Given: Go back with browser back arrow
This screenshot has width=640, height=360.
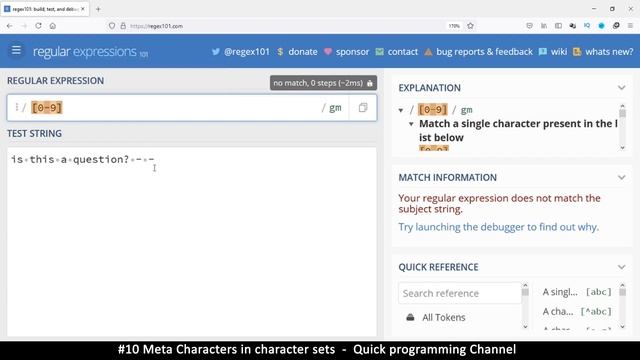Looking at the screenshot, I should tap(9, 26).
